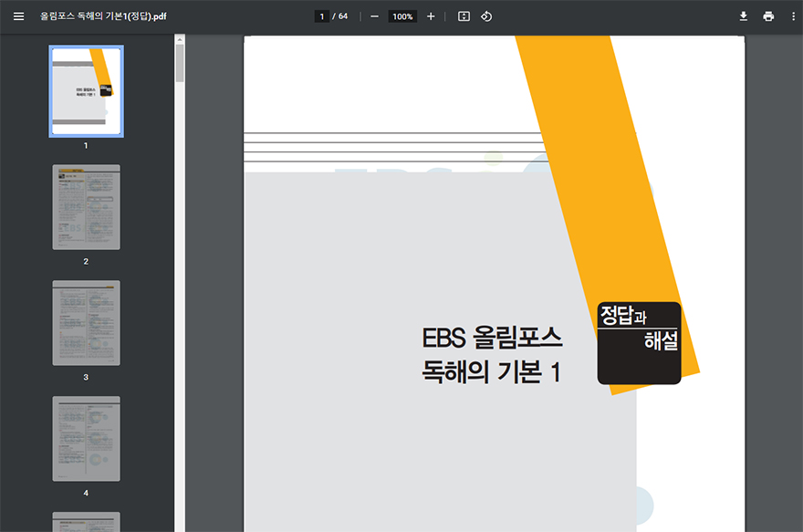Toggle the sidebar with the hamburger menu icon
Screen dimensions: 803x532
coord(18,16)
